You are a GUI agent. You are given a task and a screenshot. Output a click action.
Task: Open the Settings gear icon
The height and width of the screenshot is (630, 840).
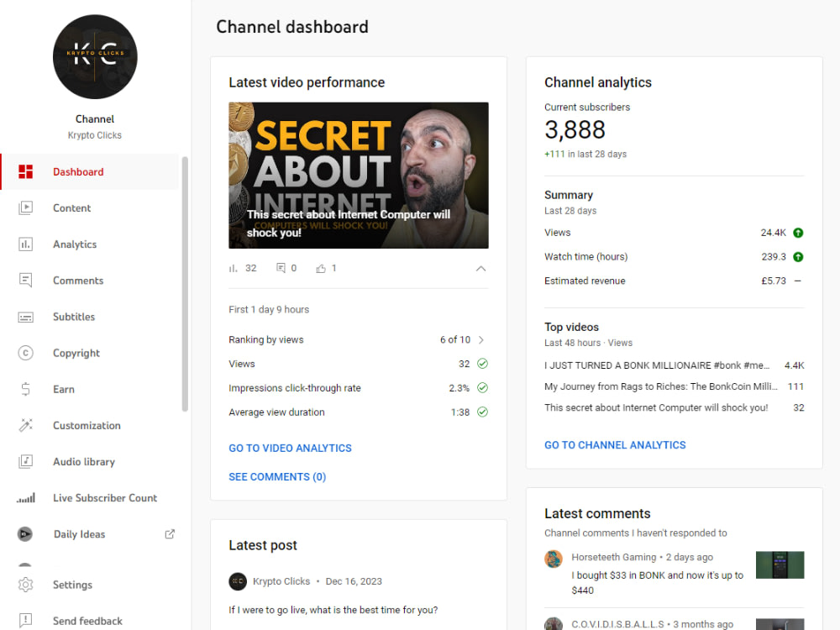click(x=26, y=585)
